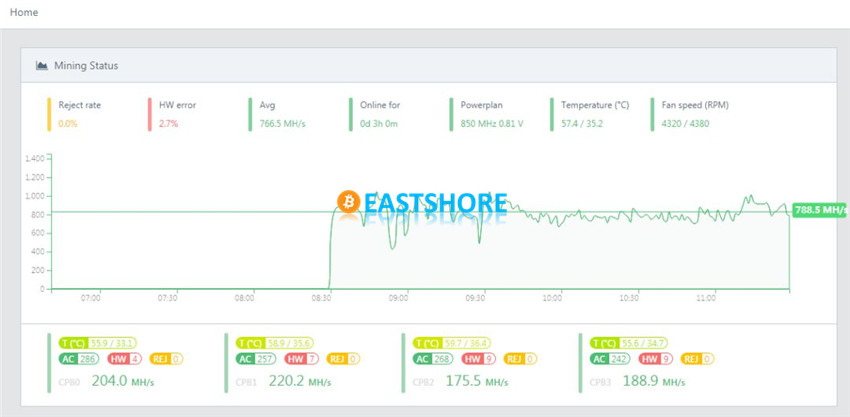Click the 220.2 MH/s hashrate of CPB1

pyautogui.click(x=300, y=381)
